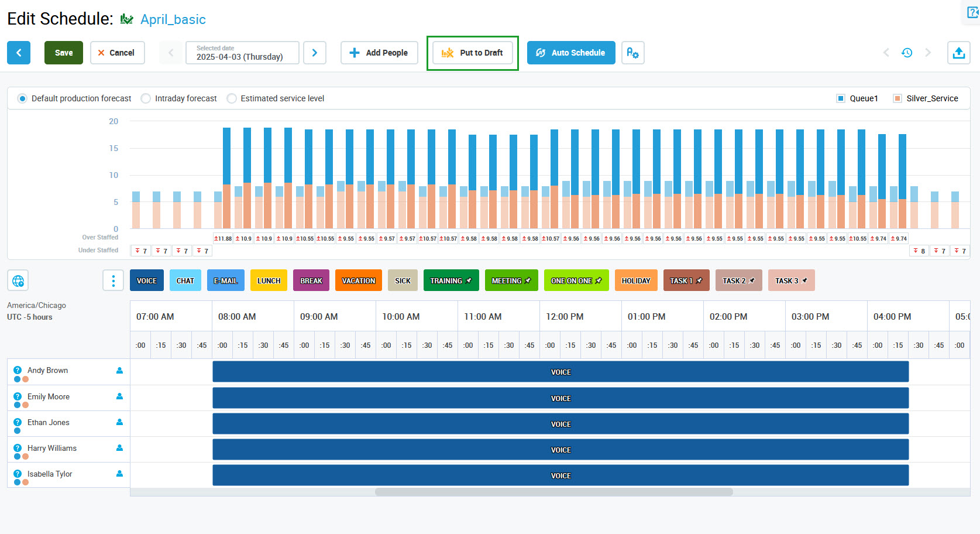This screenshot has height=534, width=980.
Task: Open the Selected date picker field
Action: pos(242,53)
